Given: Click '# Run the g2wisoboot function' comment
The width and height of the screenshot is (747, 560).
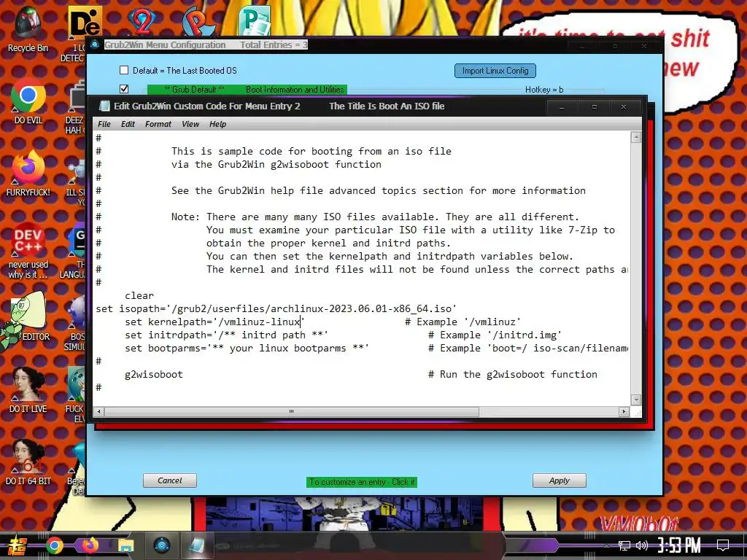Looking at the screenshot, I should pyautogui.click(x=513, y=374).
